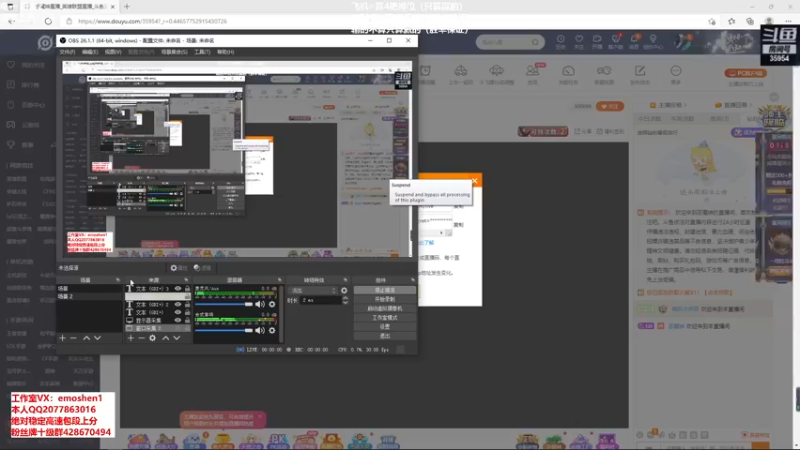Remove the selected source with the minus icon in the OBS sources panel
This screenshot has width=800, height=450.
(141, 338)
